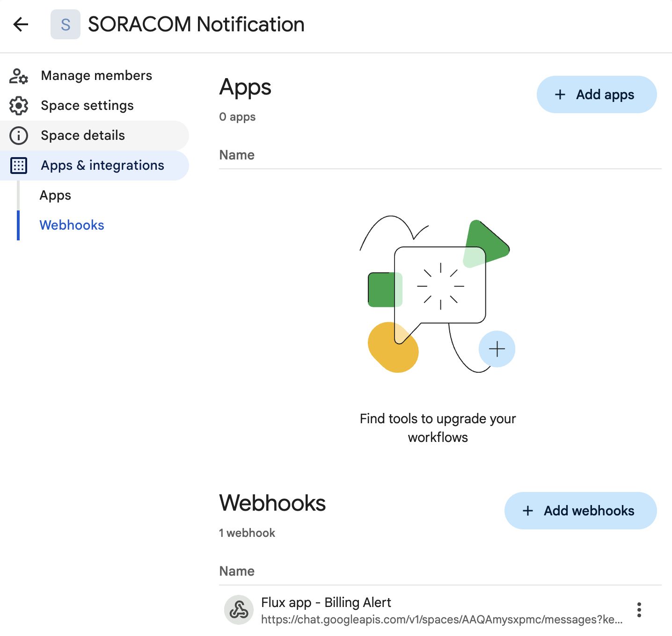Click the Manage members people icon
Image resolution: width=672 pixels, height=636 pixels.
[x=19, y=76]
